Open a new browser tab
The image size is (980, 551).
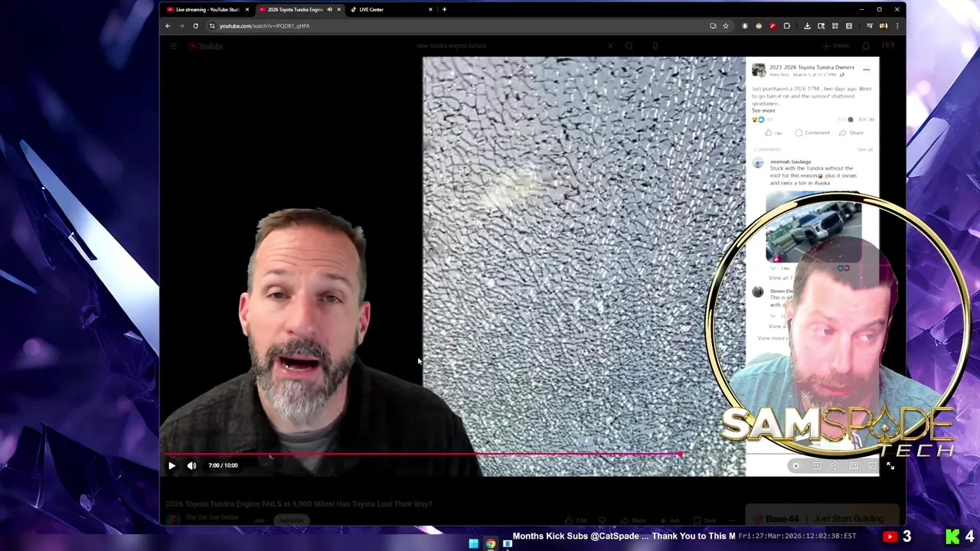(444, 9)
